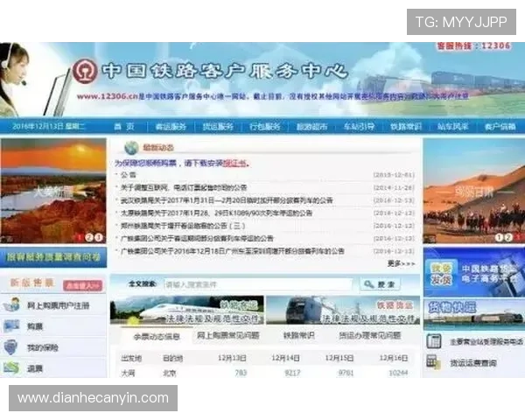The height and width of the screenshot is (420, 525).
Task: Click the 12月13日 column header
Action: tap(232, 358)
